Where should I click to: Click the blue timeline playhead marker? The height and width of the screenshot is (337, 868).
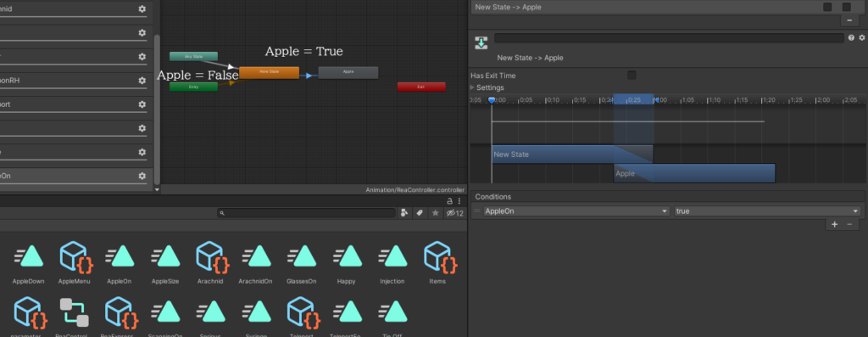coord(492,100)
